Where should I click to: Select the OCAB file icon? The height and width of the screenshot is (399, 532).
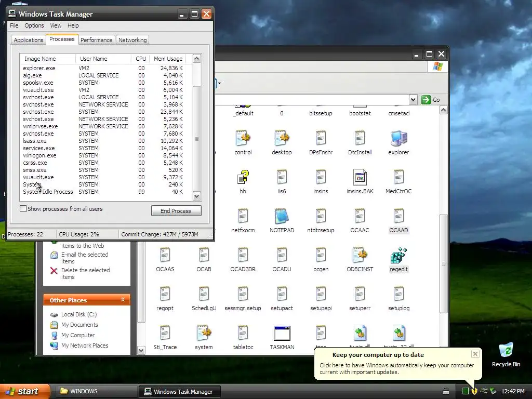[204, 255]
